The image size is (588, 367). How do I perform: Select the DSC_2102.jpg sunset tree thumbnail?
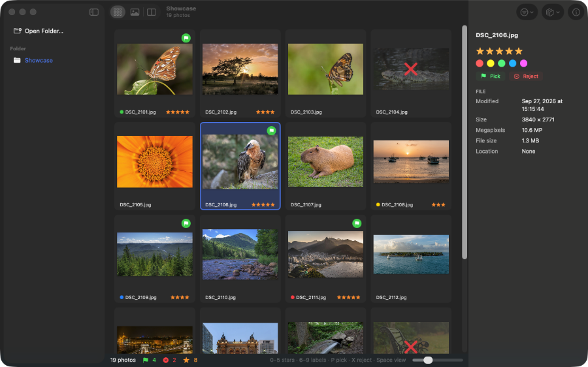[240, 69]
